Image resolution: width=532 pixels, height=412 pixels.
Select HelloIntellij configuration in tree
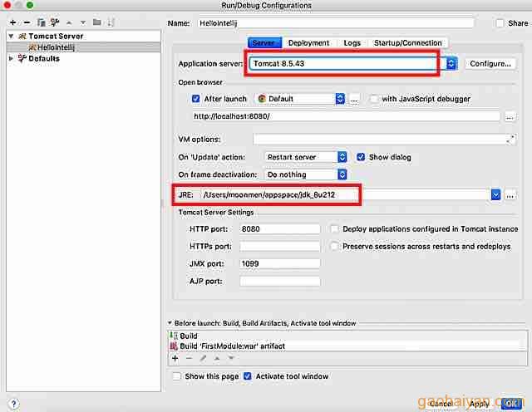[x=56, y=47]
